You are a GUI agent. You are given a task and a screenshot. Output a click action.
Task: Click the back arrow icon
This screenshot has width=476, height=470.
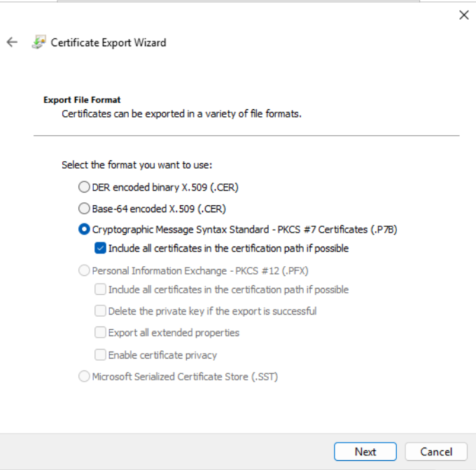(12, 42)
